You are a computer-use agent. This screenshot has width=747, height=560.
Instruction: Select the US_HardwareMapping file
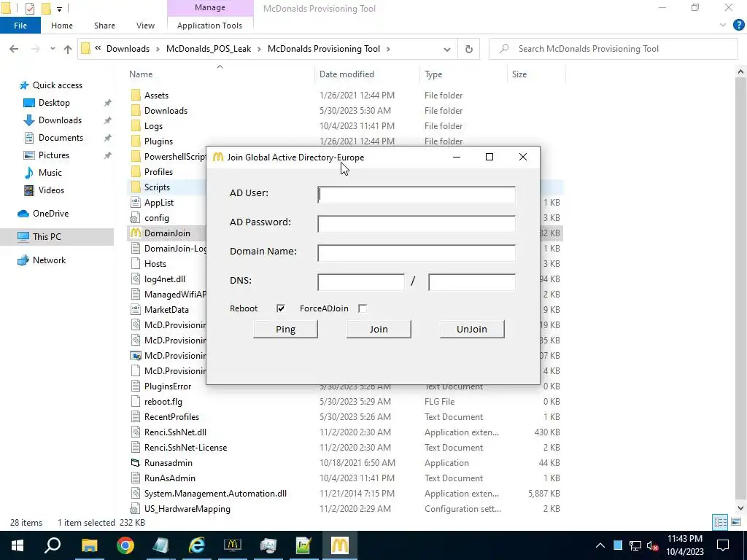click(187, 509)
